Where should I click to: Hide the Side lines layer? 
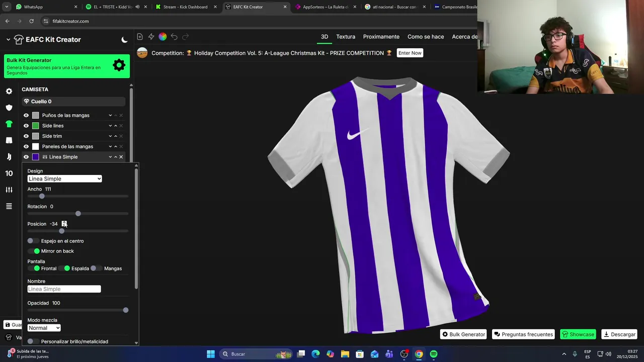pos(26,126)
